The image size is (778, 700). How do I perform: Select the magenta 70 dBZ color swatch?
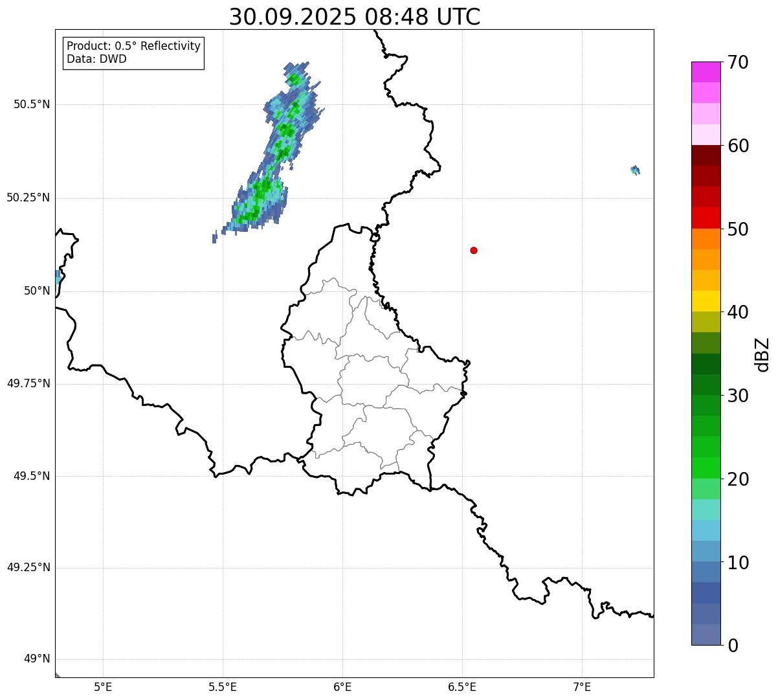pos(706,72)
